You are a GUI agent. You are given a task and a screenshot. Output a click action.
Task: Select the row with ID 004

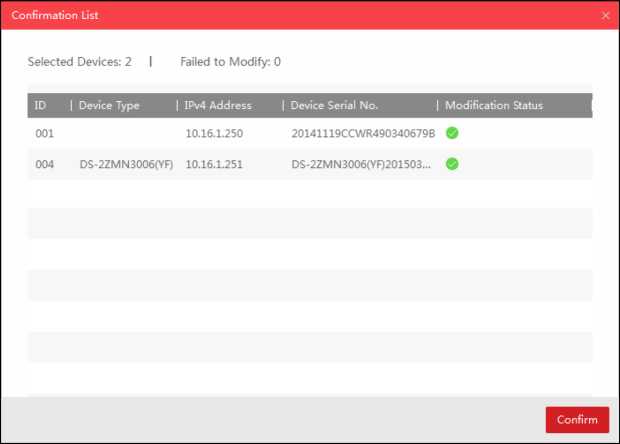44,164
